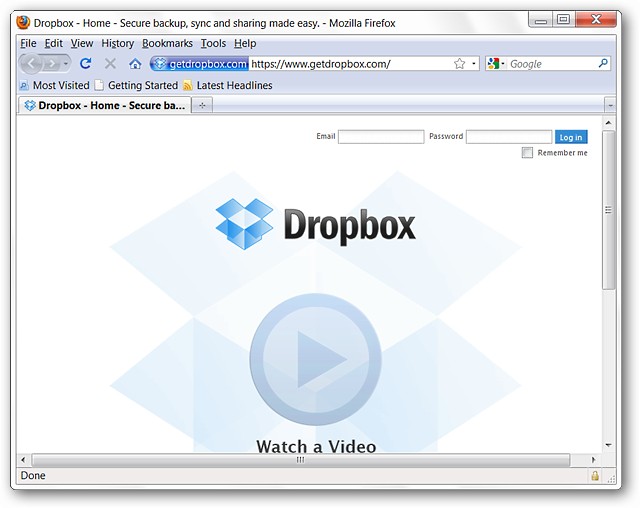Open the recent pages history dropdown arrow
640x508 pixels.
point(66,64)
